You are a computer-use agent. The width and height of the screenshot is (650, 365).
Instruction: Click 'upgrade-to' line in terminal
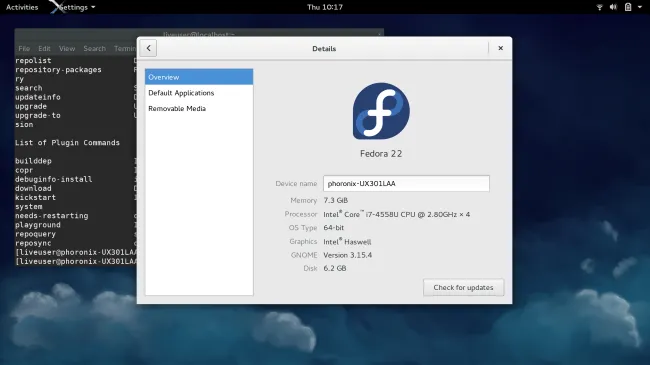[x=38, y=115]
